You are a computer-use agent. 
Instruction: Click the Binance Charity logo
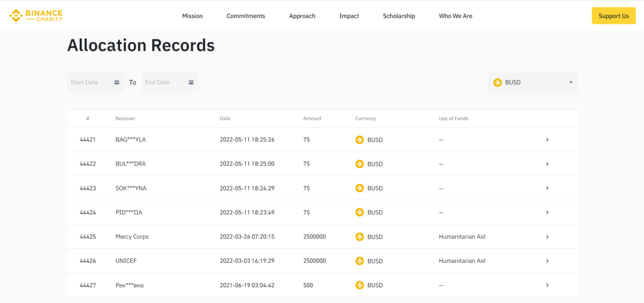(x=36, y=16)
